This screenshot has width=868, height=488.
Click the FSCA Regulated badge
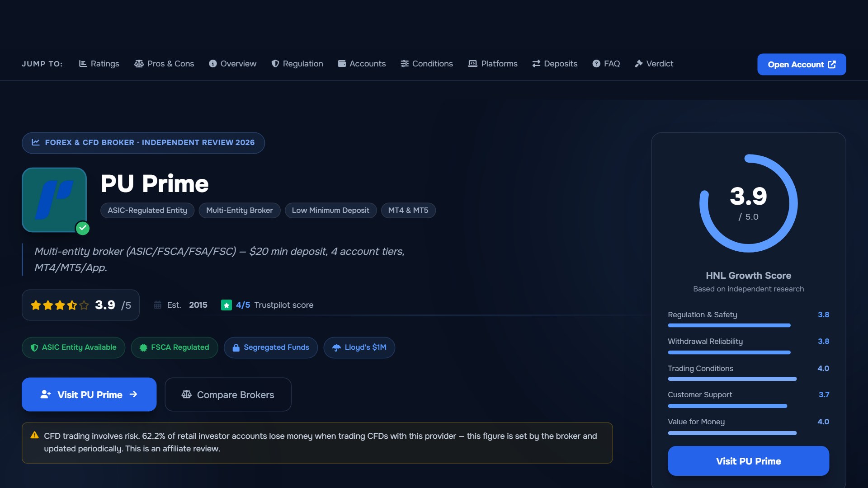coord(175,347)
